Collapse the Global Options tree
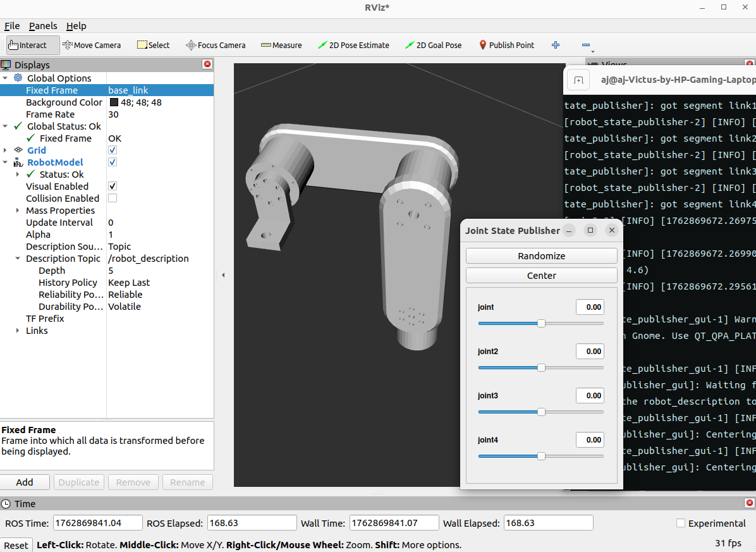The height and width of the screenshot is (552, 756). point(5,78)
